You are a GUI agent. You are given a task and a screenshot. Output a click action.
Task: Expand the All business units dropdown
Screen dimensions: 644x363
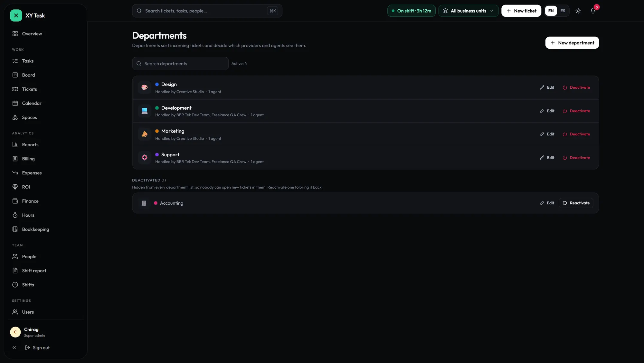(468, 11)
